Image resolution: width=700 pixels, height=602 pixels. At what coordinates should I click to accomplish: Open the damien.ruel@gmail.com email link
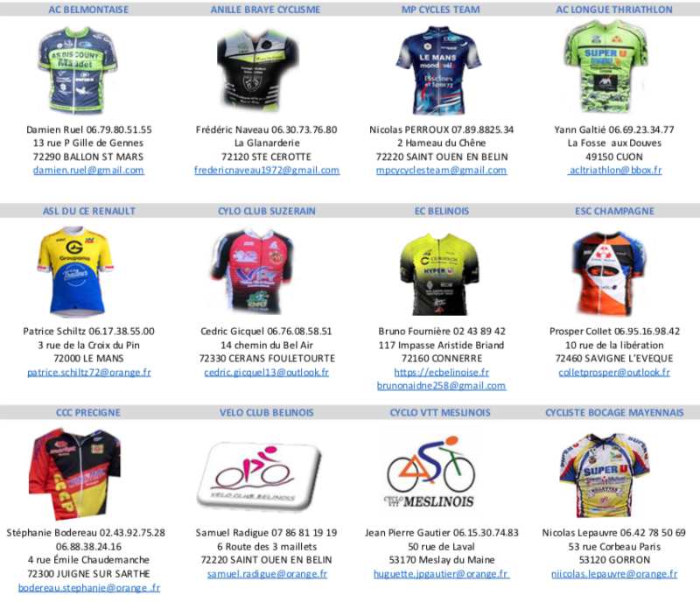[88, 170]
